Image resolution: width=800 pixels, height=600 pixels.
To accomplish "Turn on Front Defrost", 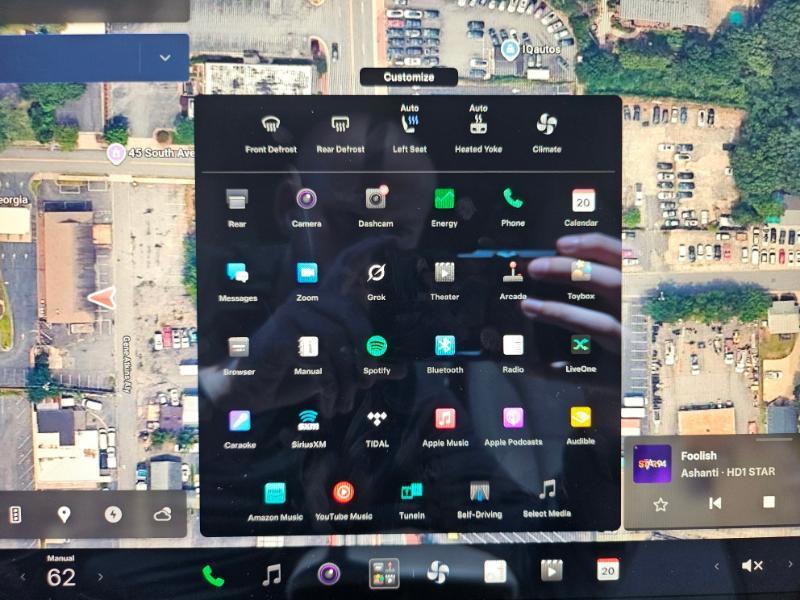I will pyautogui.click(x=270, y=134).
